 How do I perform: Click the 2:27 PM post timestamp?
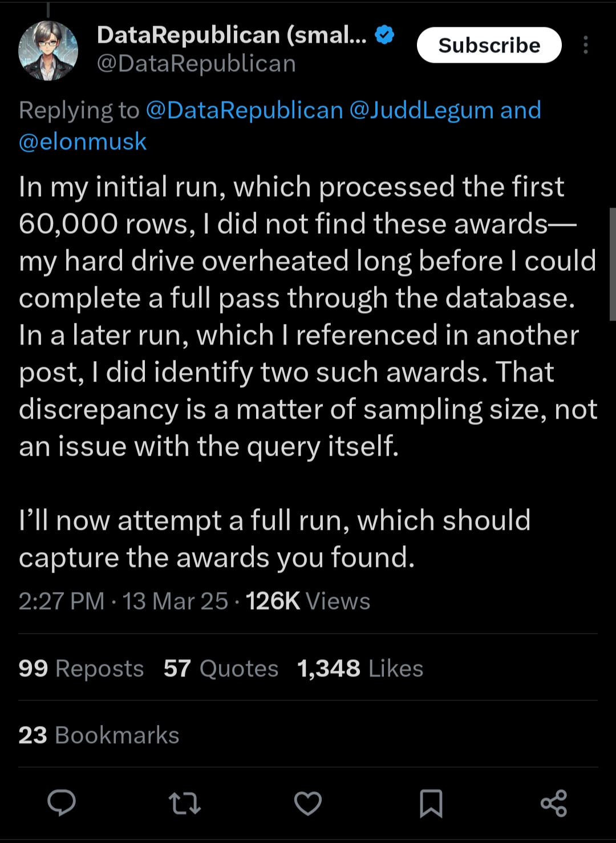pyautogui.click(x=62, y=601)
